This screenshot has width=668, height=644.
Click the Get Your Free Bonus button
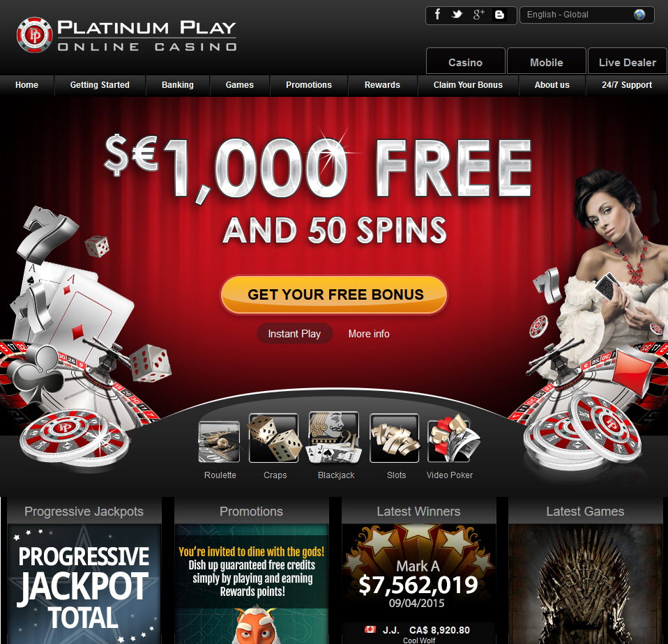click(x=334, y=295)
